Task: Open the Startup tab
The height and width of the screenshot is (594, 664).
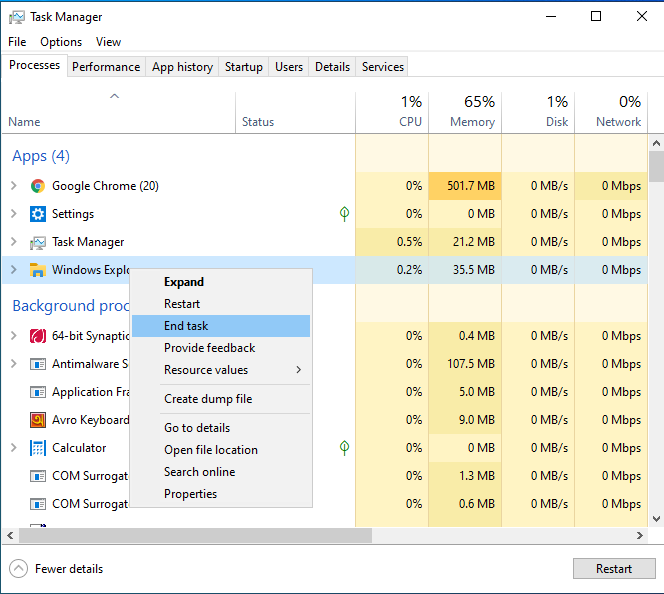Action: (x=244, y=67)
